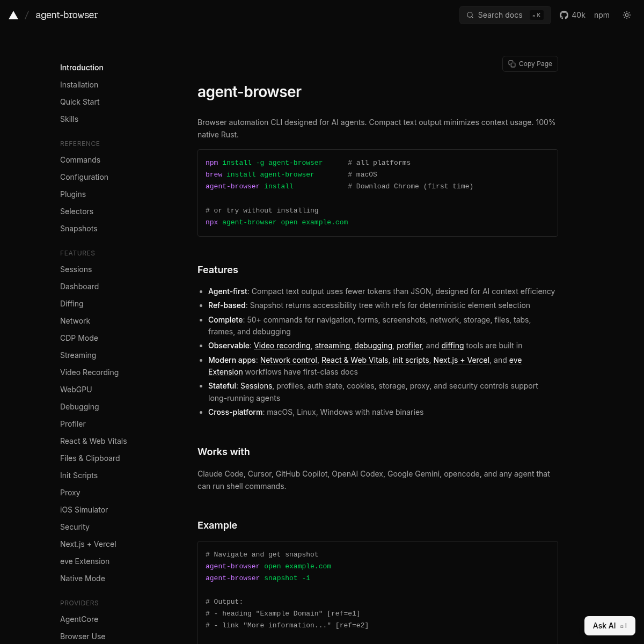Viewport: 644px width, 644px height.
Task: Open the Browser Use provider page
Action: pos(83,636)
